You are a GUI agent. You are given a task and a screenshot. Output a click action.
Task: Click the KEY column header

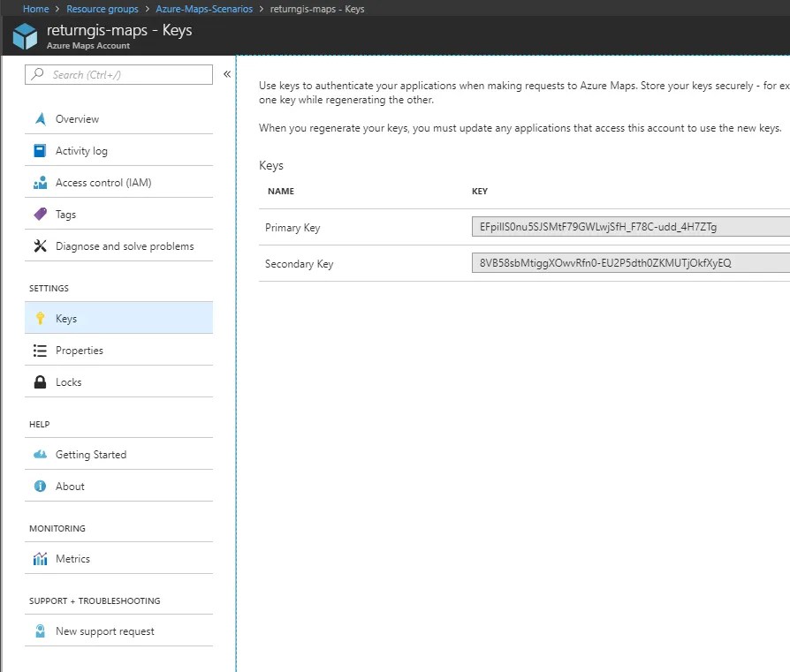[479, 192]
